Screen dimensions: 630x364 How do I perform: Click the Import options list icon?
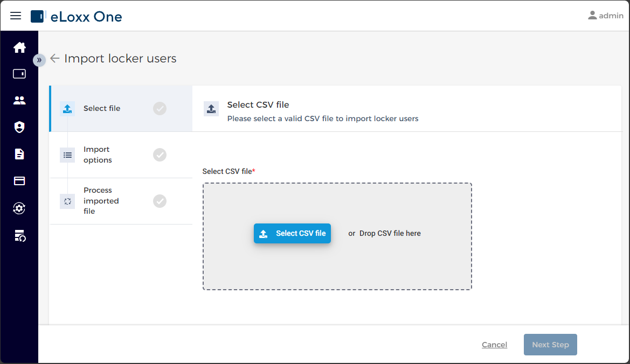pos(67,155)
